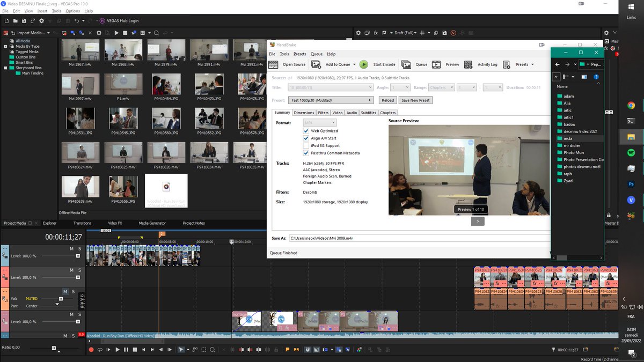Click HandBrake's green Start Encode icon
This screenshot has width=644, height=362.
[364, 64]
